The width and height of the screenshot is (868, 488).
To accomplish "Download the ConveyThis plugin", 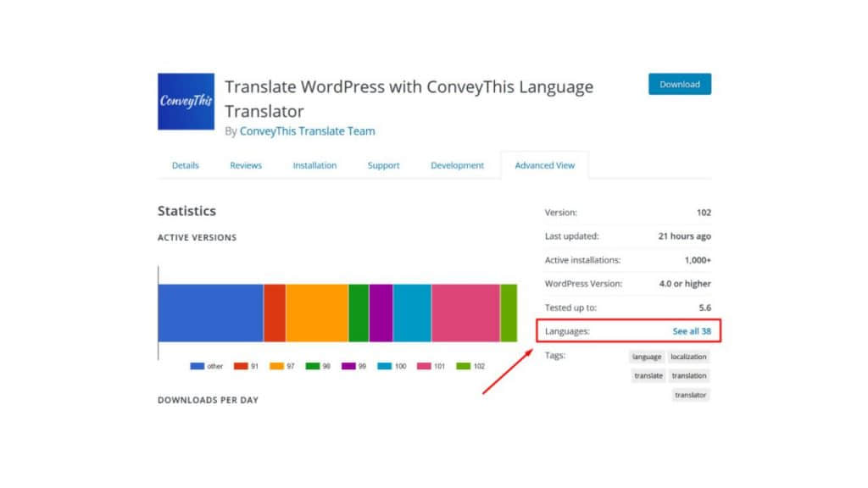I will click(680, 84).
